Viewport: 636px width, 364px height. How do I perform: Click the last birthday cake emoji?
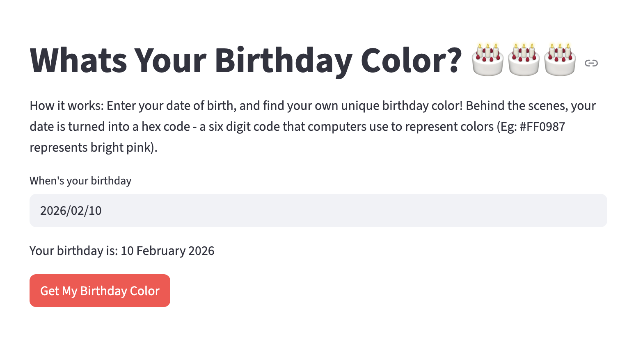pyautogui.click(x=560, y=60)
